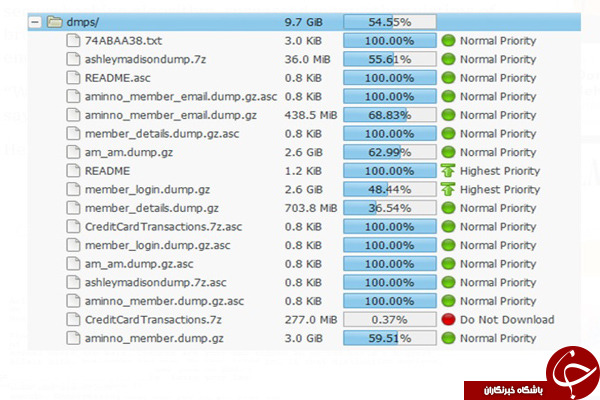
Task: Click green priority icon for member_details.dump.gz
Action: (448, 208)
